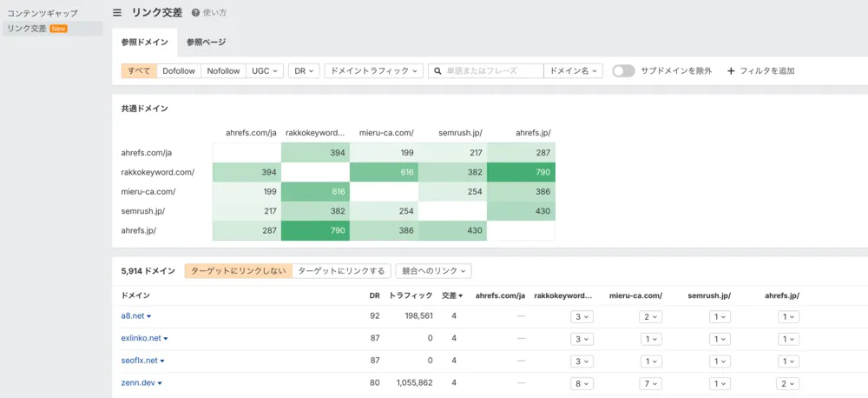Expand zenn.dev rakkokeyword dropdown showing 8
Viewport: 868px width, 398px height.
[x=582, y=383]
